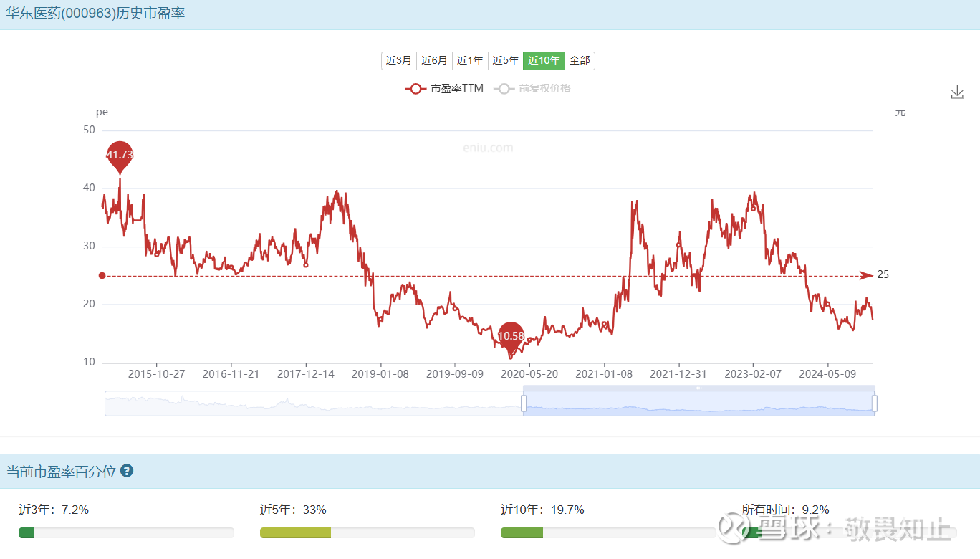Click the 近10年: 19.7% label
This screenshot has width=980, height=559.
point(542,510)
